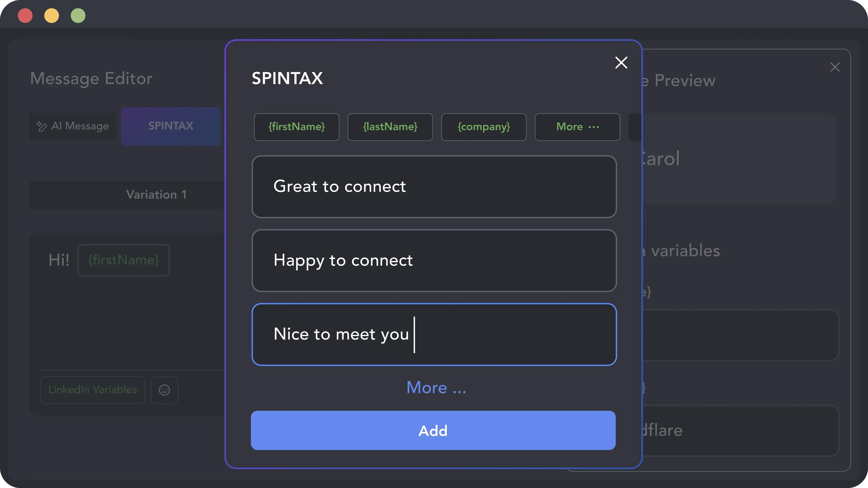Focus the 'Happy to connect' input field
The image size is (868, 488).
click(434, 260)
